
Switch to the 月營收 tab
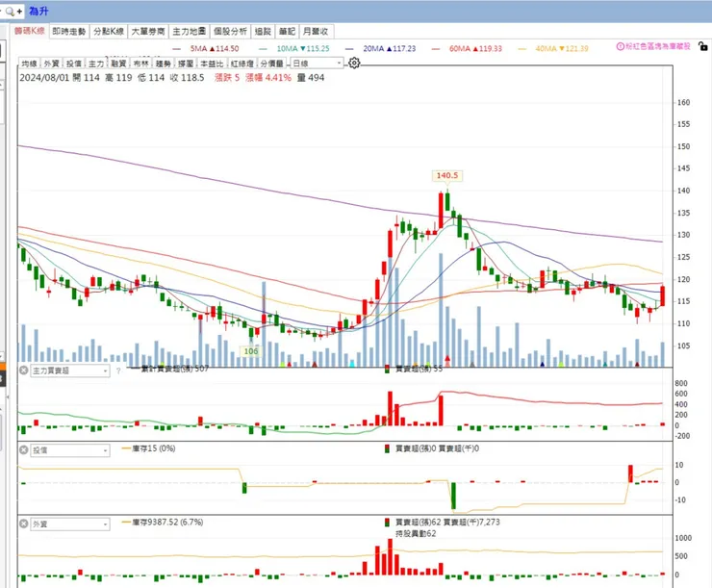click(x=316, y=32)
